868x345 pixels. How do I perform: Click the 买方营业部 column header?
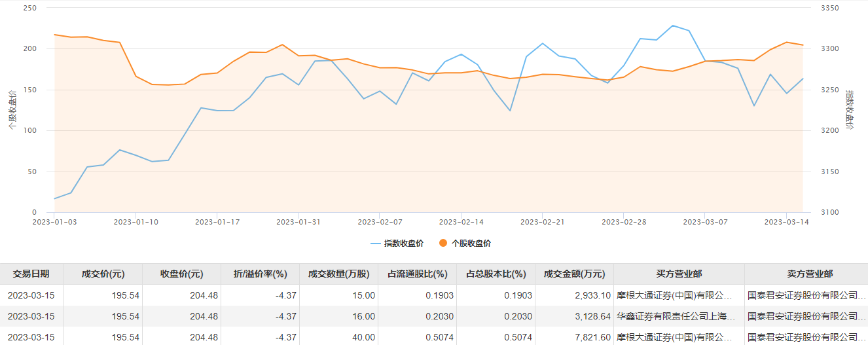tap(679, 274)
